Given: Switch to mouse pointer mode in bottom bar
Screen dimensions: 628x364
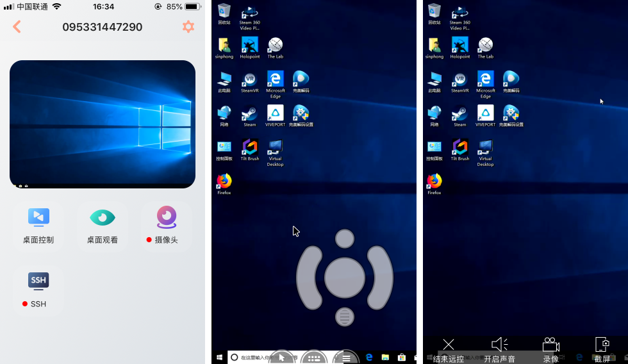Looking at the screenshot, I should (x=282, y=358).
